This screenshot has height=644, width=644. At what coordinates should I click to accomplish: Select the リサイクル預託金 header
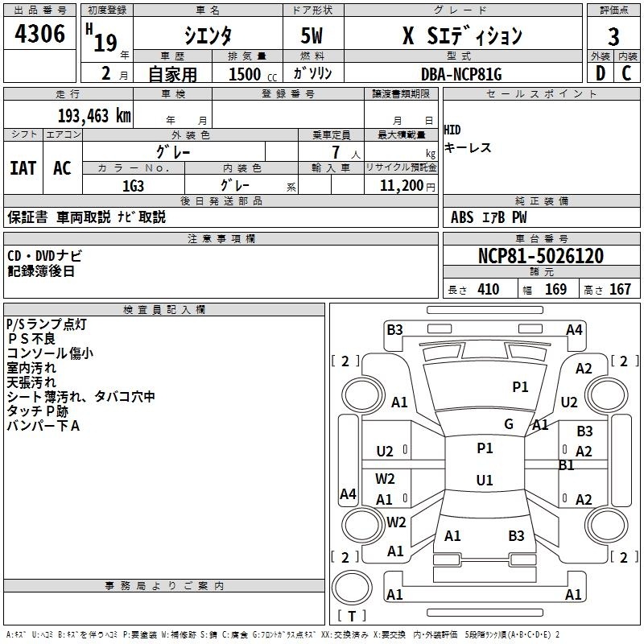coord(401,167)
